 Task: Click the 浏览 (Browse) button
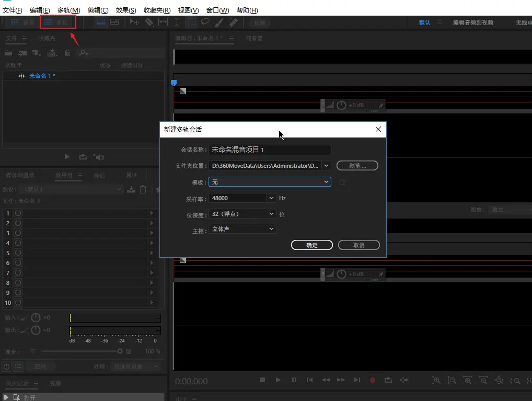(x=357, y=166)
